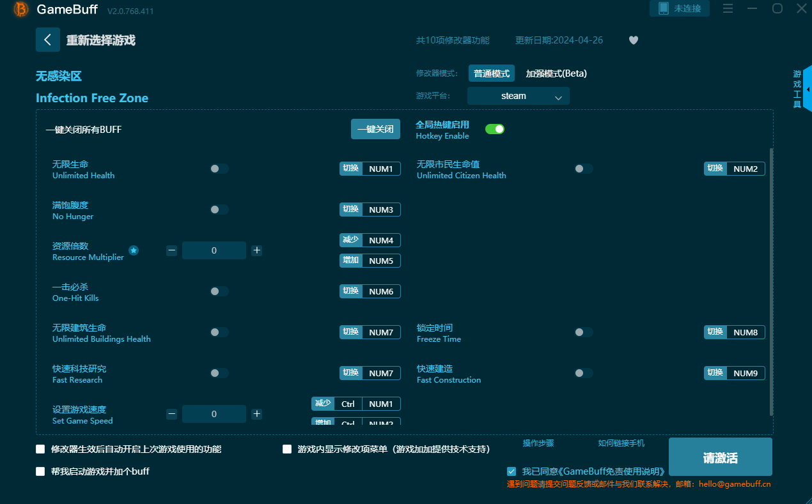
Task: Click the NUM8 hotkey for Freeze Time
Action: (x=735, y=332)
